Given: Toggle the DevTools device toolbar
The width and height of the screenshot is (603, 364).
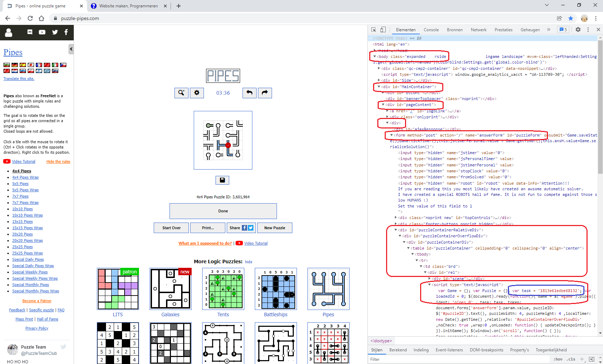Looking at the screenshot, I should tap(383, 30).
